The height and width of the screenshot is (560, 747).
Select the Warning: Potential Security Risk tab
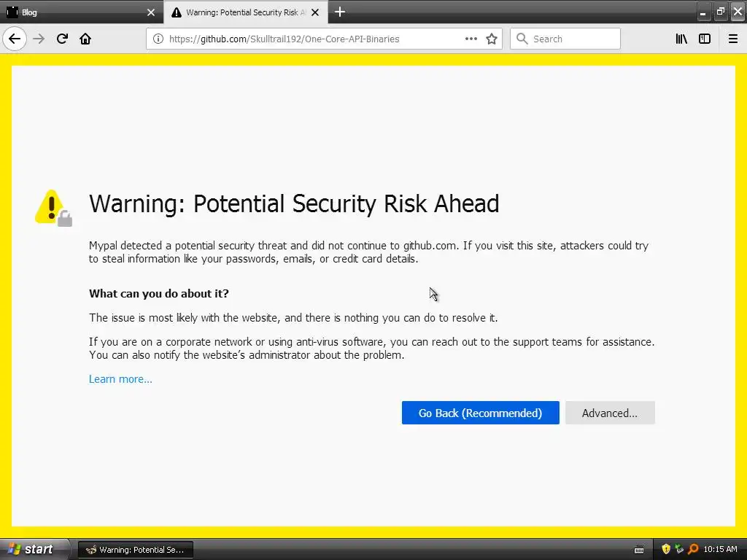245,12
